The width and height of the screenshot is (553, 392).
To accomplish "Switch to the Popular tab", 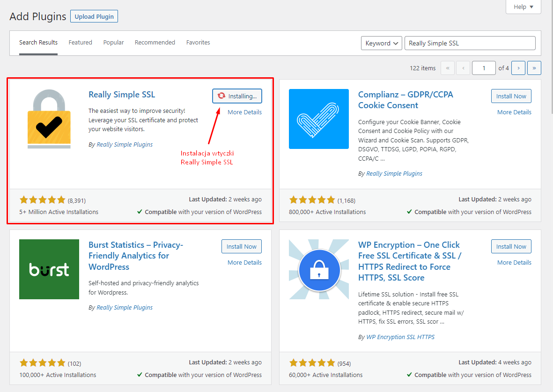I will coord(114,42).
